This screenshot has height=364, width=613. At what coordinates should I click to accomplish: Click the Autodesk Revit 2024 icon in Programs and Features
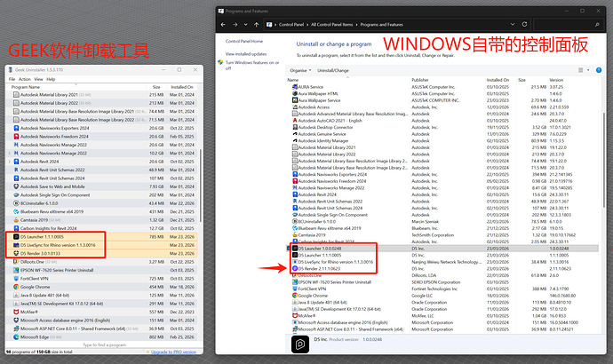pos(295,194)
